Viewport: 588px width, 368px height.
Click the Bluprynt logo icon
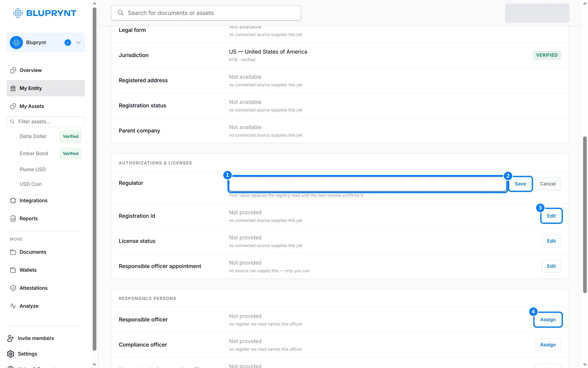[x=18, y=13]
